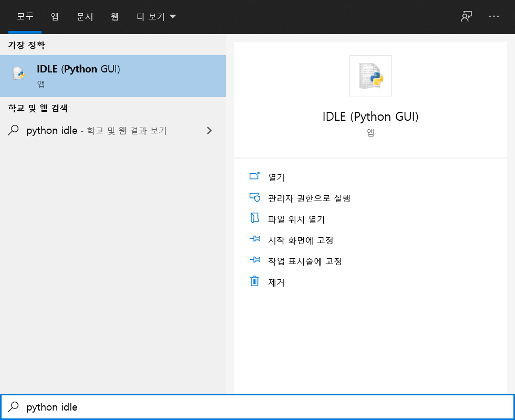Click the large Python IDLE app icon
Image resolution: width=515 pixels, height=420 pixels.
click(370, 76)
